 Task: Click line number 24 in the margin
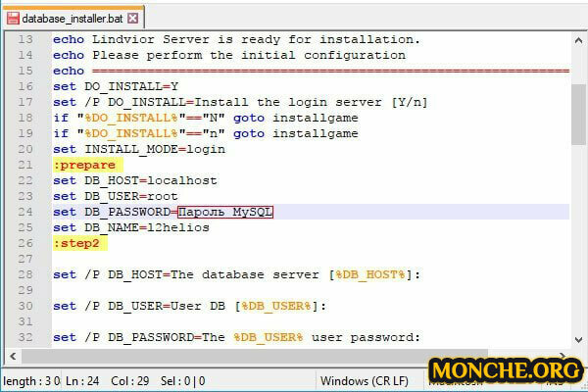pos(24,212)
